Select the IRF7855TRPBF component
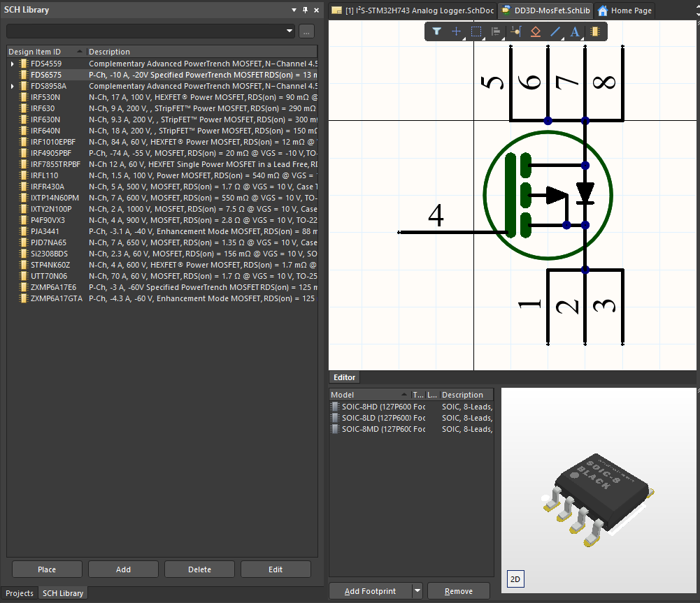 [162, 164]
